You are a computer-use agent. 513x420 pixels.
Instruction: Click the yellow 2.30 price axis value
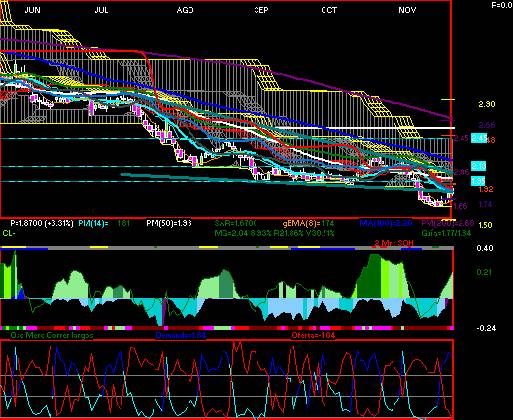(487, 104)
